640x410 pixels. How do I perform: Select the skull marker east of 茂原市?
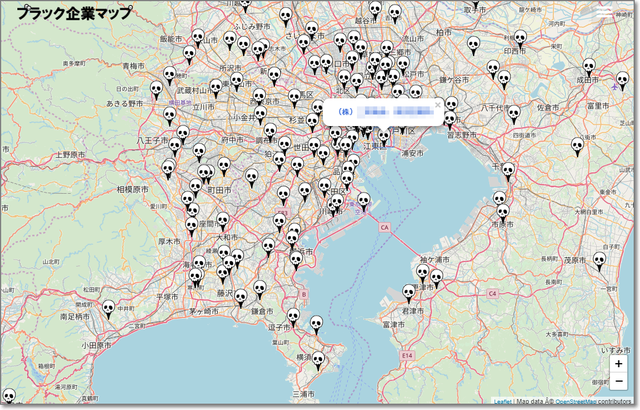point(599,259)
